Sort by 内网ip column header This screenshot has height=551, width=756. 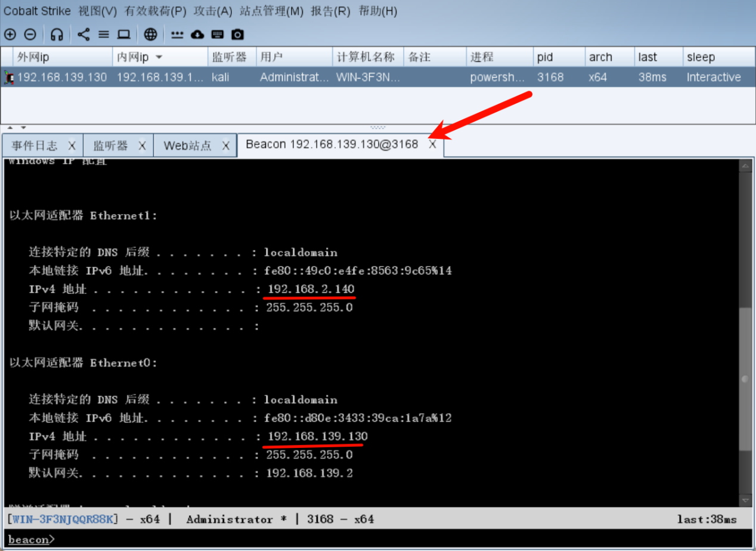click(160, 57)
